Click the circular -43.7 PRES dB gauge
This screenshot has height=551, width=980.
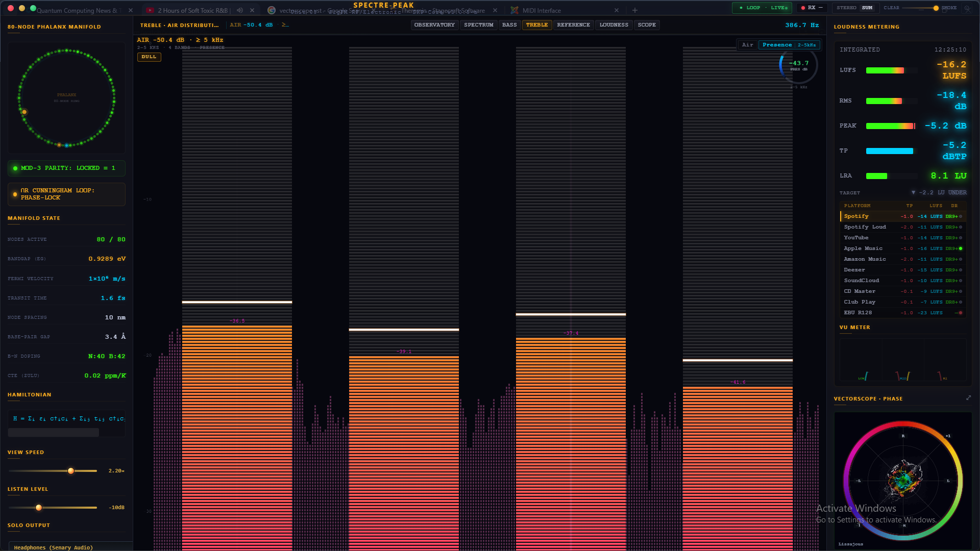(x=799, y=65)
